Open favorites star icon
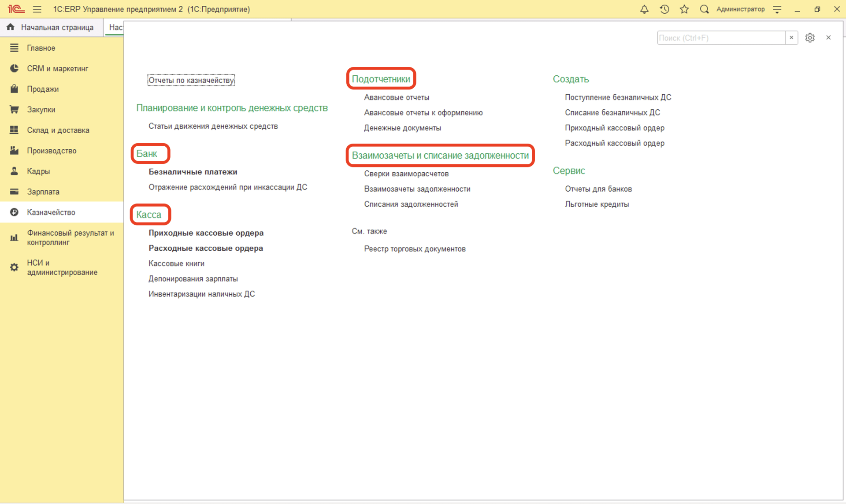 click(684, 9)
